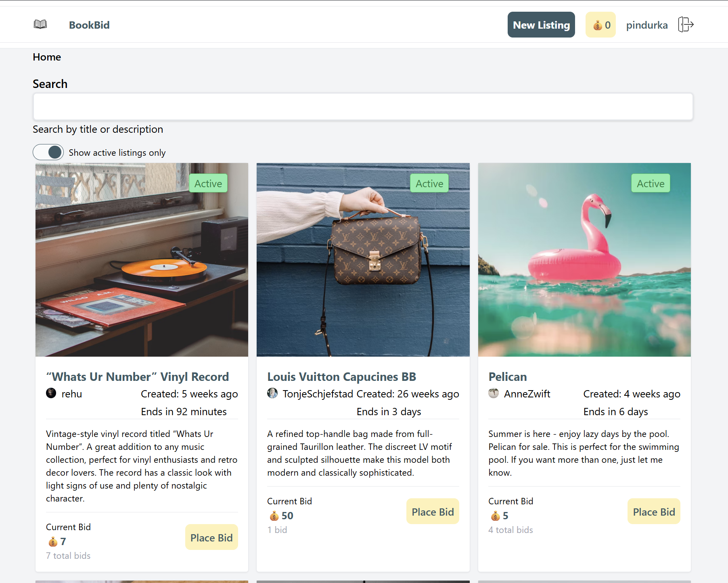Viewport: 728px width, 583px height.
Task: Open the Pelican listing title
Action: (508, 377)
